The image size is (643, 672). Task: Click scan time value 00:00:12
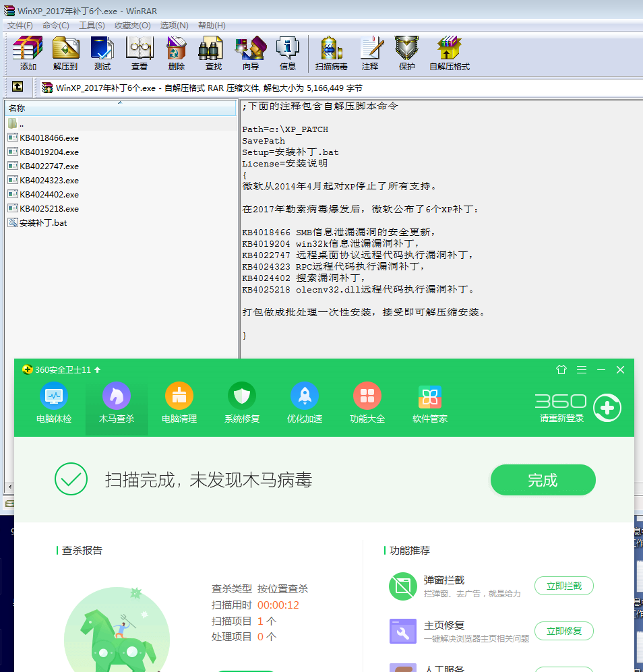pyautogui.click(x=278, y=605)
